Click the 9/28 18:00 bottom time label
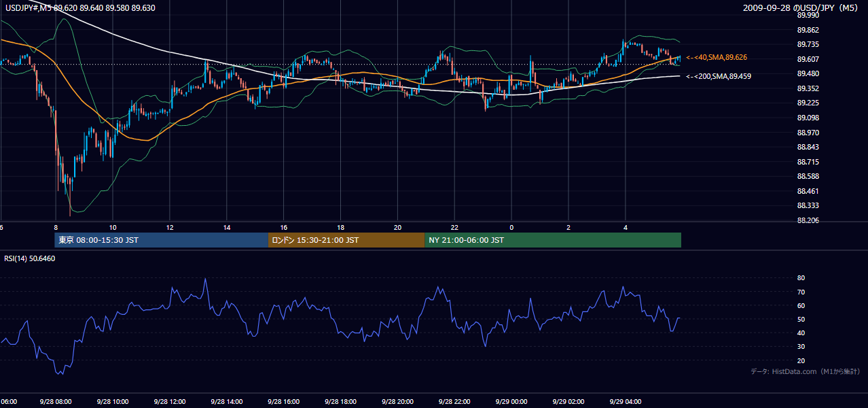The width and height of the screenshot is (868, 408). tap(341, 402)
